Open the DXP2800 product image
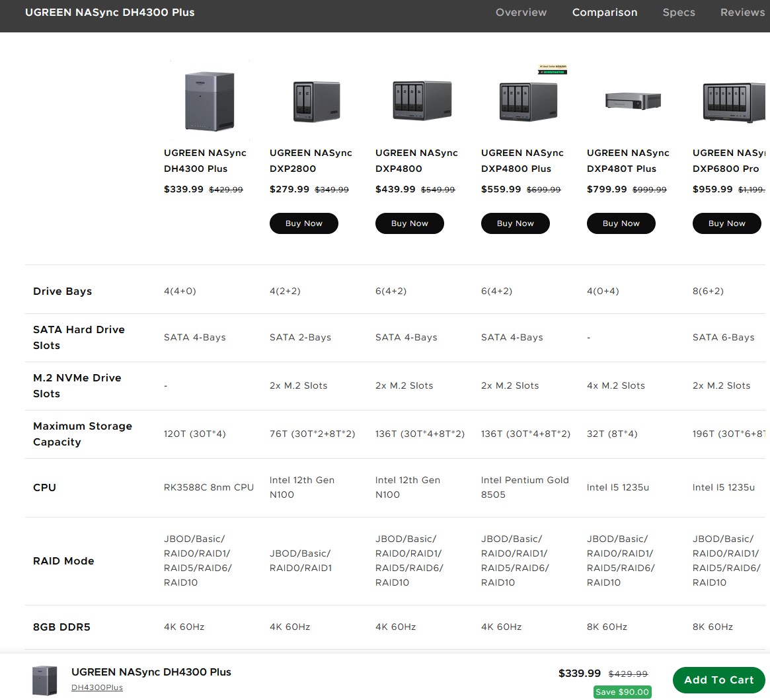 [315, 101]
